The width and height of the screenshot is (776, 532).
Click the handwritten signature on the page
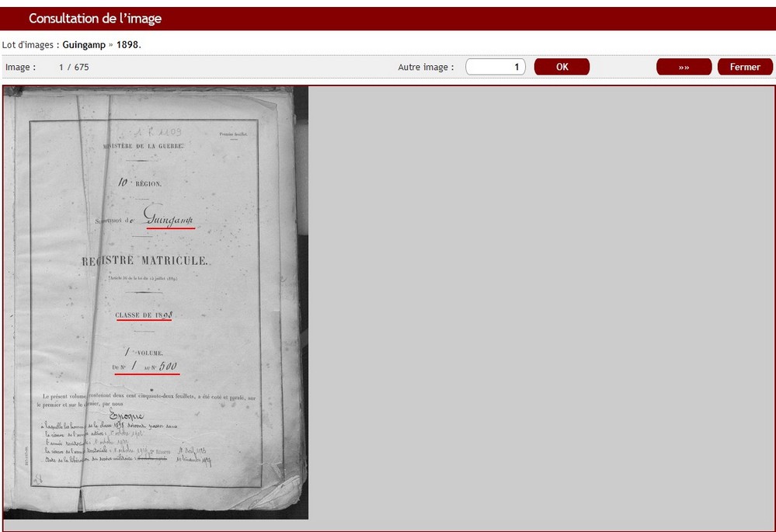point(127,416)
